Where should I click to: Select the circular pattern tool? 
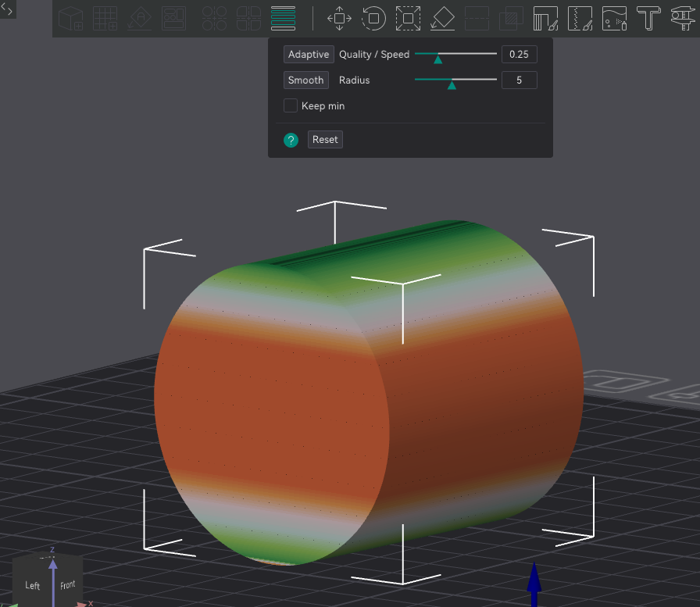[214, 18]
